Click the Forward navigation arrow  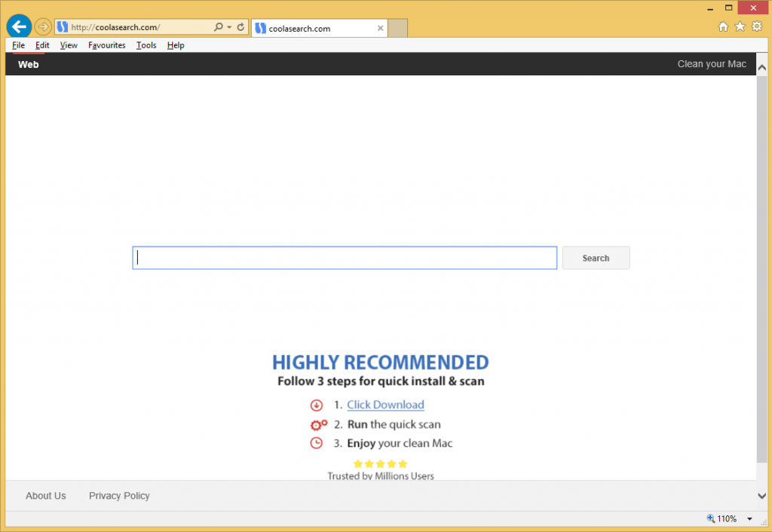(43, 27)
